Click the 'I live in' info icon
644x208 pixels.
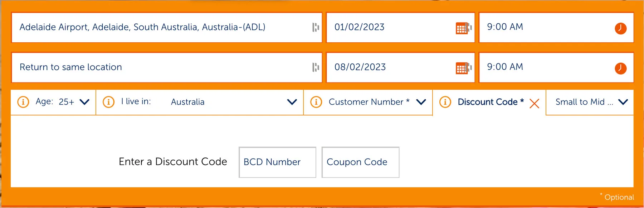tap(108, 102)
